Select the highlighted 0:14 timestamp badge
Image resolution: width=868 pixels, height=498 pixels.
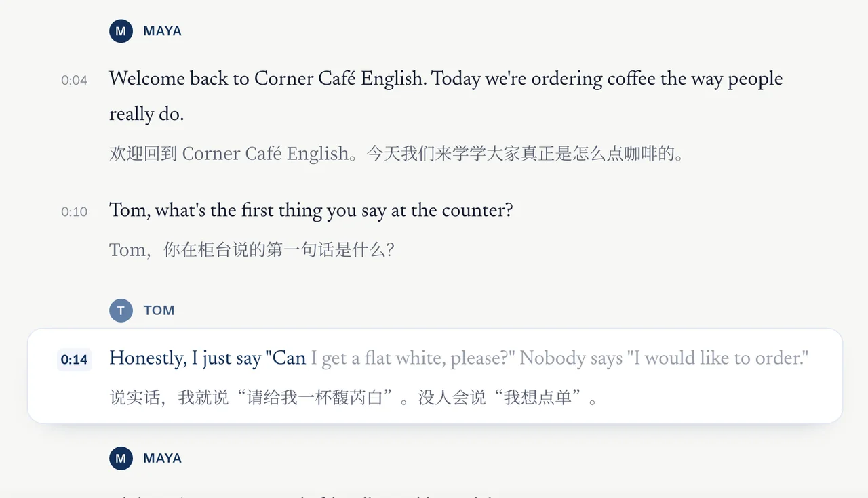(74, 359)
